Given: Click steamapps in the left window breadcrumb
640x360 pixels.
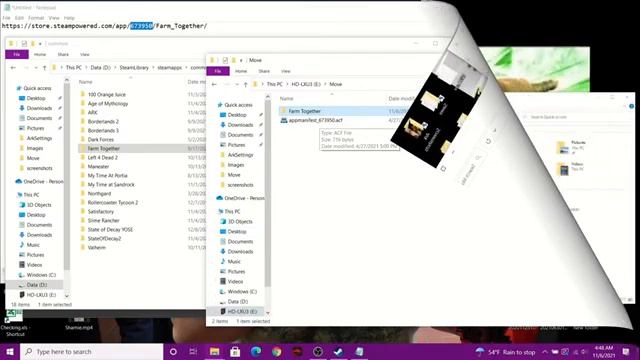Looking at the screenshot, I should (x=169, y=67).
